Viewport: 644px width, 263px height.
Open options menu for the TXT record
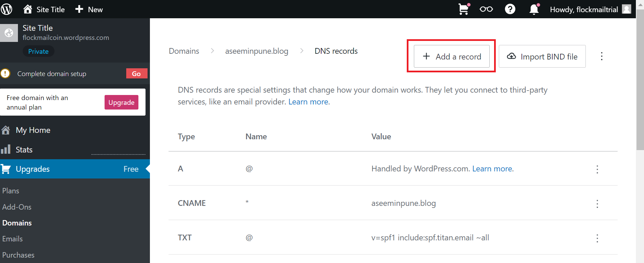click(597, 238)
